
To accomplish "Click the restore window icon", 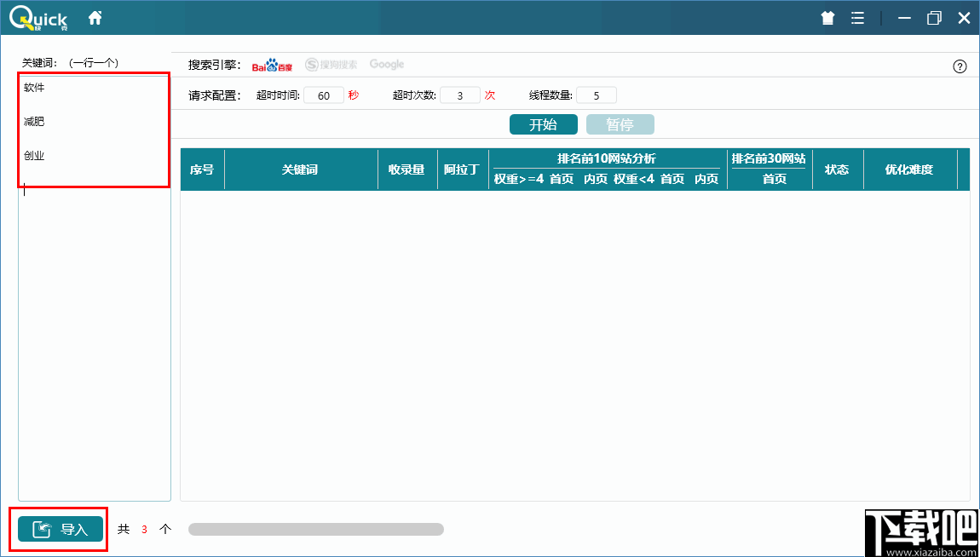I will [x=933, y=16].
